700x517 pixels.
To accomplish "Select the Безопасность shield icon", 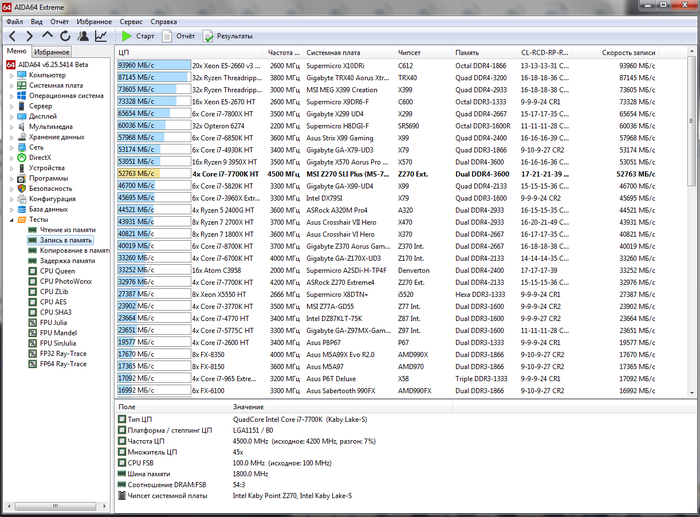I will [x=22, y=188].
